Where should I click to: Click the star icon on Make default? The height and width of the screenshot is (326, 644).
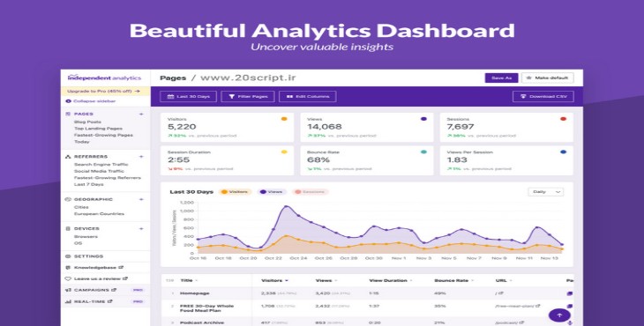click(x=529, y=78)
